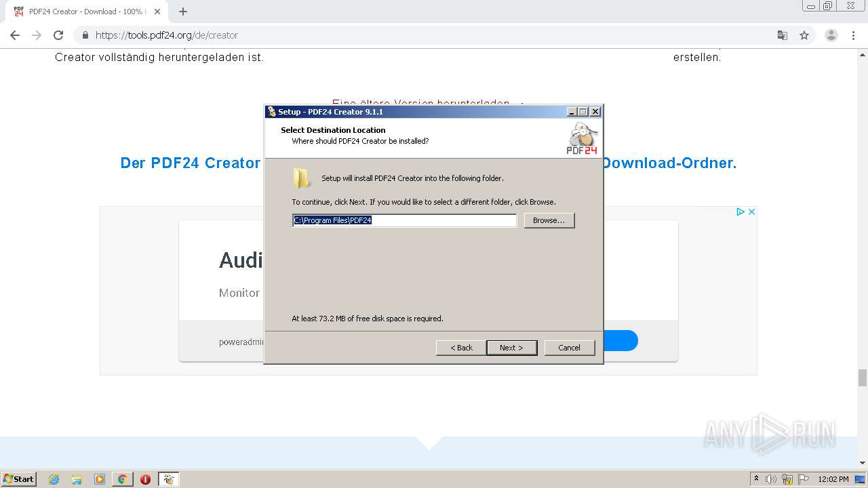Click the folder icon in the setup dialog
868x488 pixels.
pyautogui.click(x=302, y=178)
